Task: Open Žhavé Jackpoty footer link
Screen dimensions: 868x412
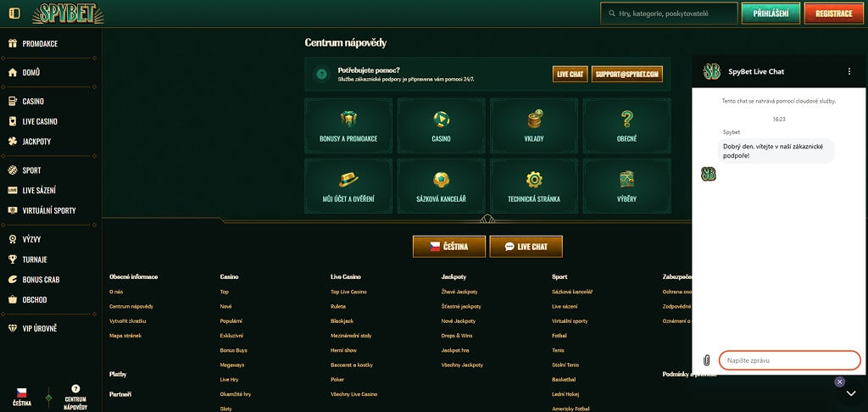Action: (459, 292)
